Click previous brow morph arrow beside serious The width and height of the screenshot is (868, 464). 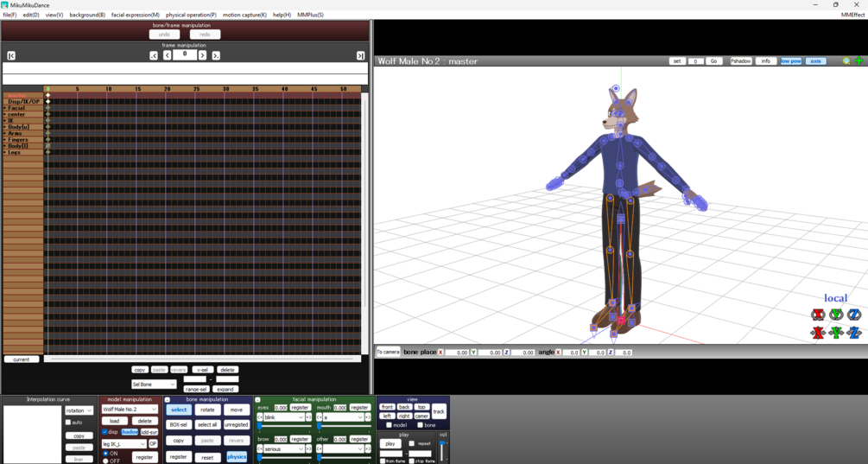click(260, 449)
